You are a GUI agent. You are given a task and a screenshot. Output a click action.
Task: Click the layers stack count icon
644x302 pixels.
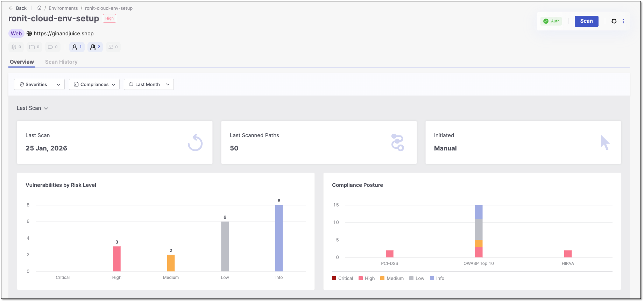coord(16,47)
